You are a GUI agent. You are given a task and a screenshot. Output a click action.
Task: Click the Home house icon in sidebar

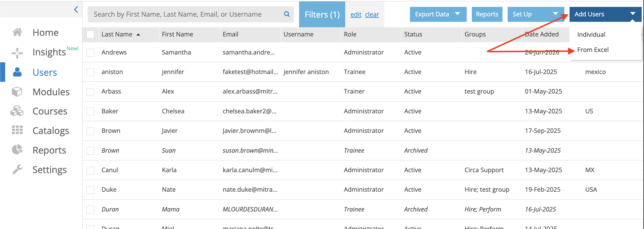(x=17, y=32)
